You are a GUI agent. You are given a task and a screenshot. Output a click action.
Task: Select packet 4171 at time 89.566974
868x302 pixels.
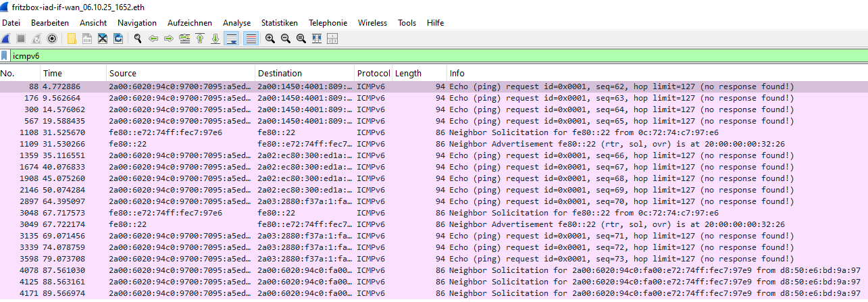434,293
